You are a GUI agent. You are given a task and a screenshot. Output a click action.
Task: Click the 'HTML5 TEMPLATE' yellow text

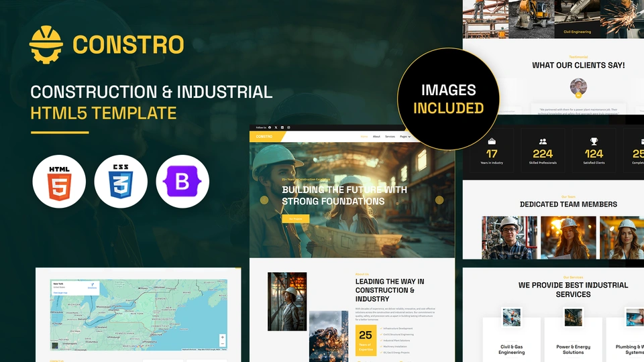point(103,113)
